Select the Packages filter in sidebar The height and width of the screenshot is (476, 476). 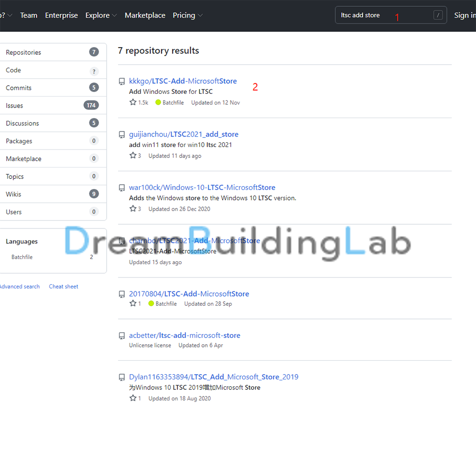coord(53,141)
